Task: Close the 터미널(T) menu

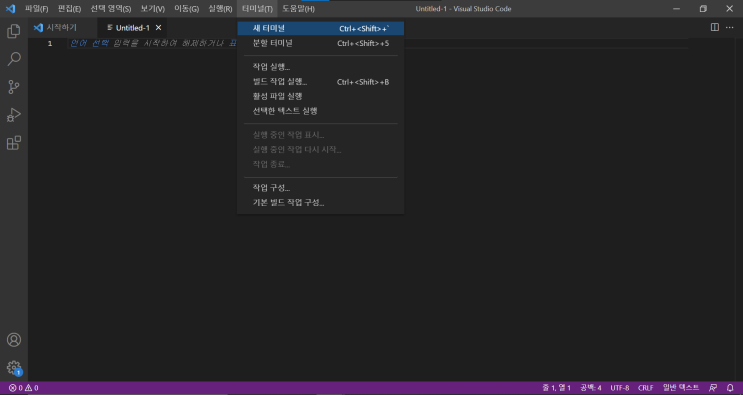Action: point(257,9)
